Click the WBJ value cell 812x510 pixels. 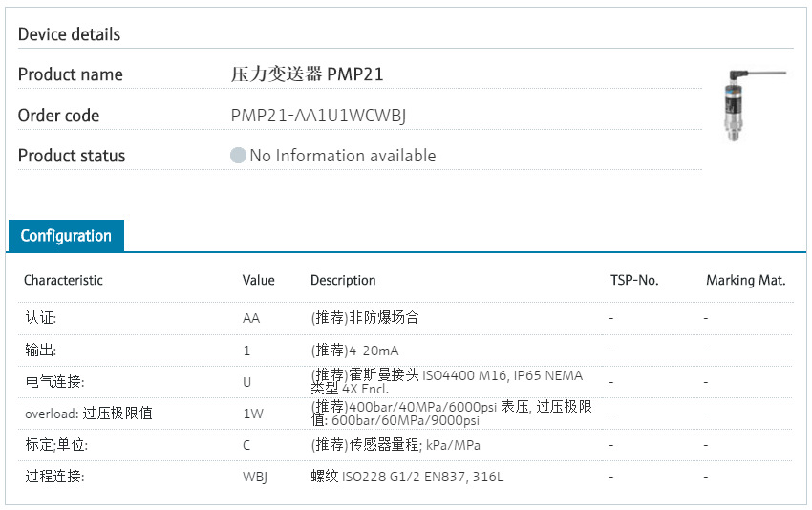click(x=255, y=477)
